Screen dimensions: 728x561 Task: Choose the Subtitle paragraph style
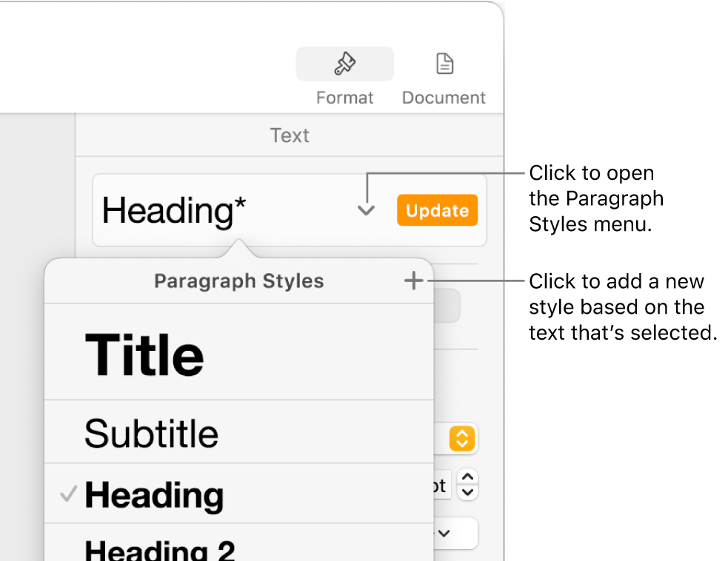pos(152,434)
